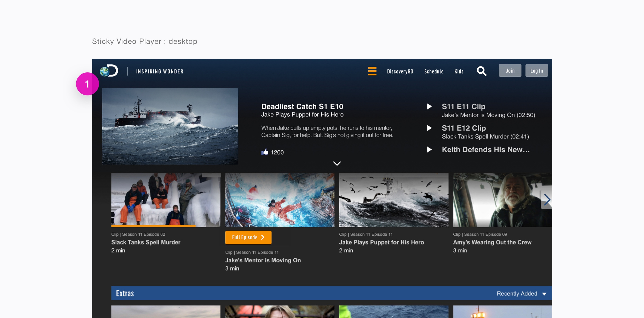The image size is (644, 318).
Task: Select thumbnail of ship with birds
Action: tap(394, 200)
